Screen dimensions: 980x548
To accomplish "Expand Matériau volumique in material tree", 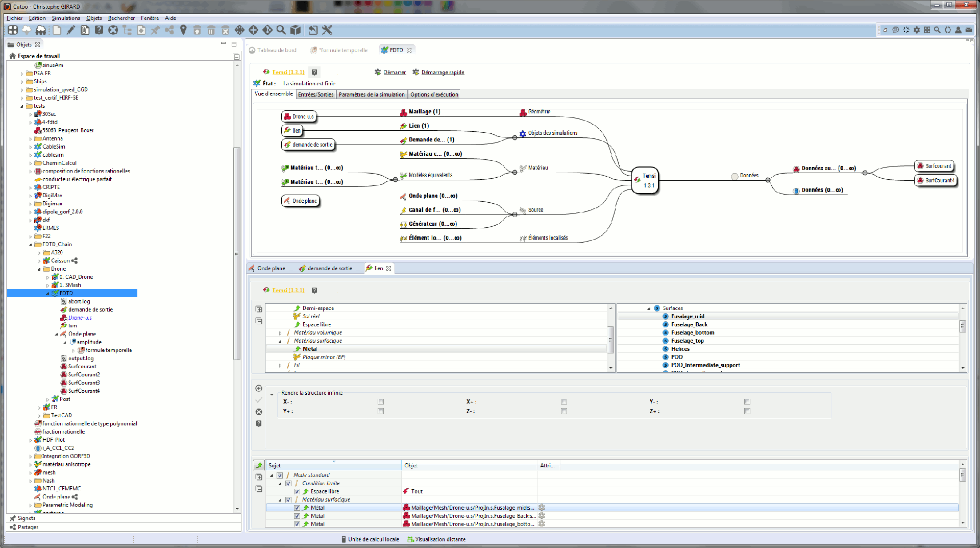I will pos(280,333).
